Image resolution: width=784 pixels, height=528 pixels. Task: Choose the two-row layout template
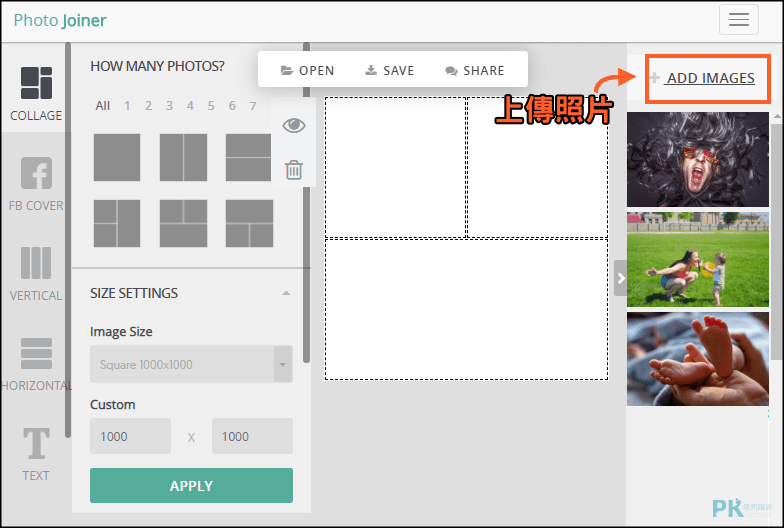(x=248, y=157)
